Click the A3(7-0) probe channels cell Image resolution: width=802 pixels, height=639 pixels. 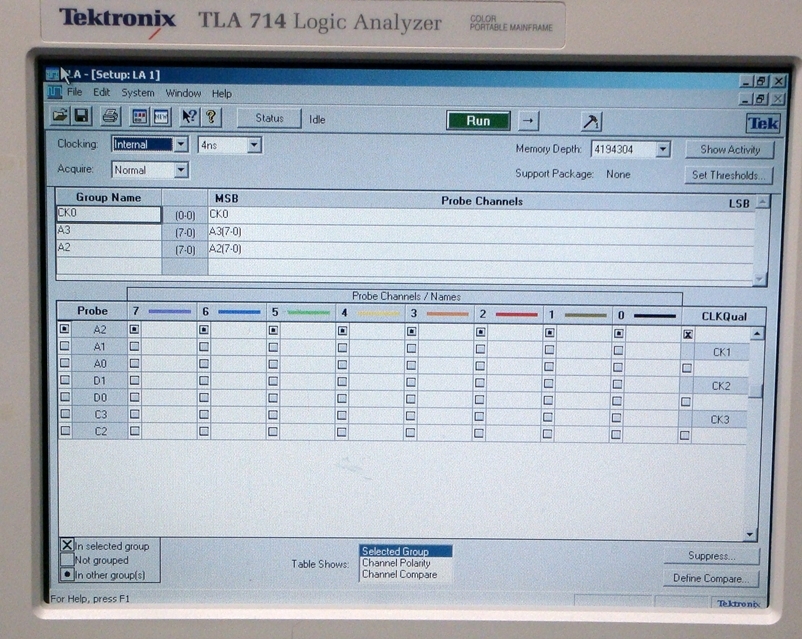[x=481, y=233]
